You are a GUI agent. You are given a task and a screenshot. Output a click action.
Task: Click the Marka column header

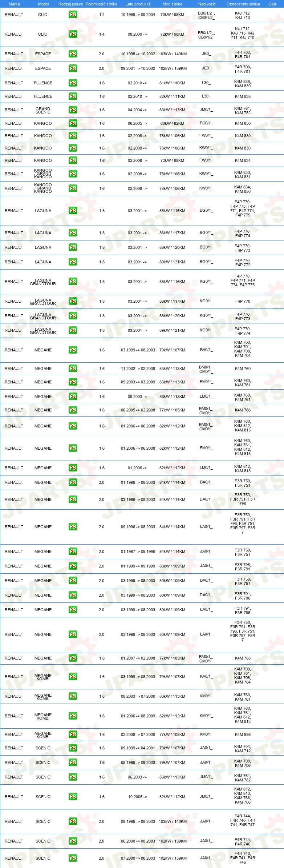click(14, 4)
